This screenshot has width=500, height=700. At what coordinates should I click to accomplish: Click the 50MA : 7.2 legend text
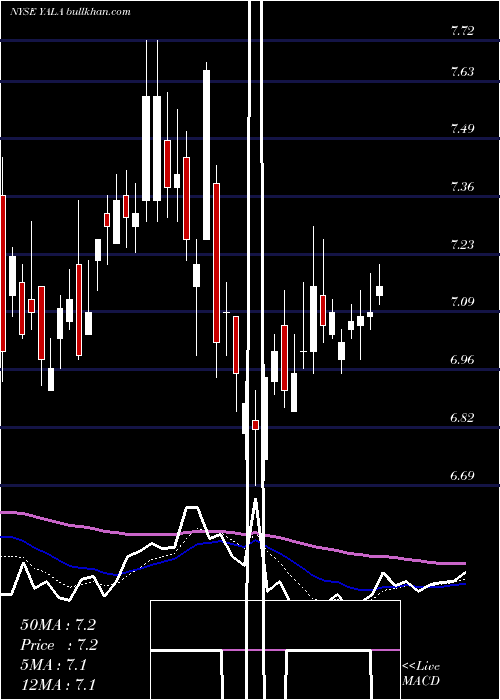coord(58,625)
